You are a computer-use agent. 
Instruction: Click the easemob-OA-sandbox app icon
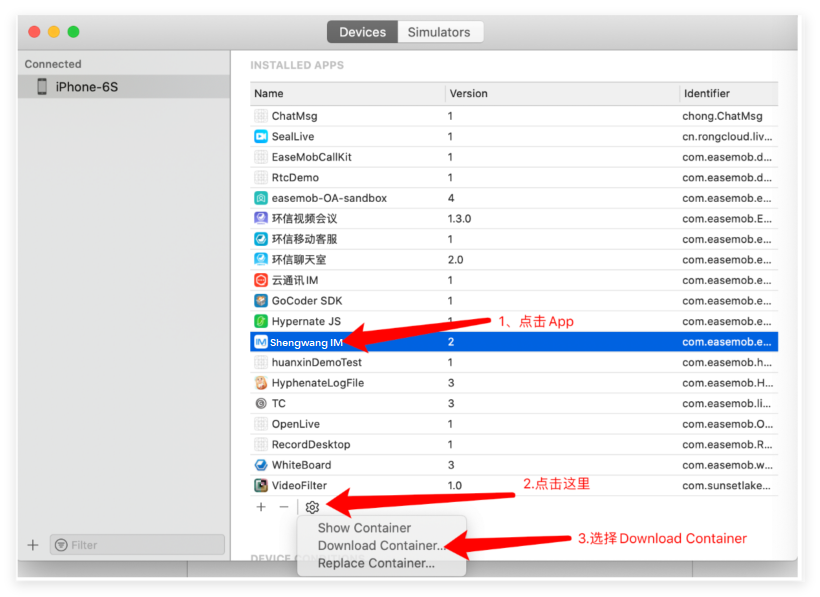[260, 198]
